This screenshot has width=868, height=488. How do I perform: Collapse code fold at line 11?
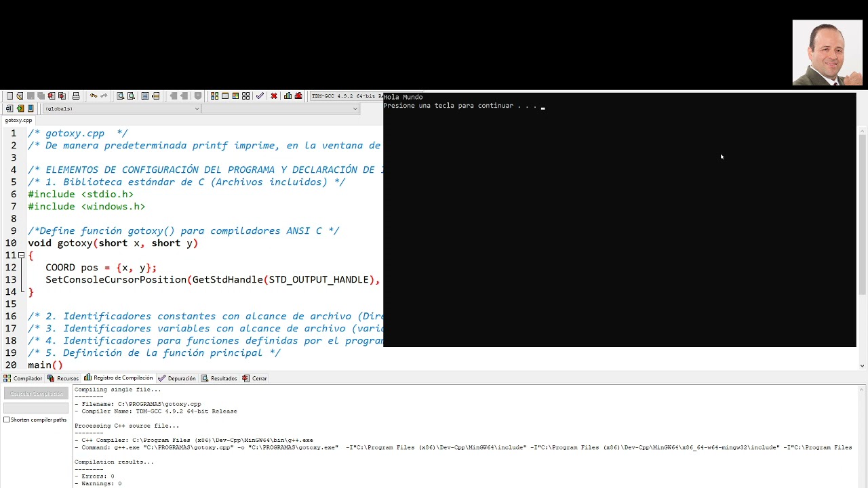(x=22, y=256)
